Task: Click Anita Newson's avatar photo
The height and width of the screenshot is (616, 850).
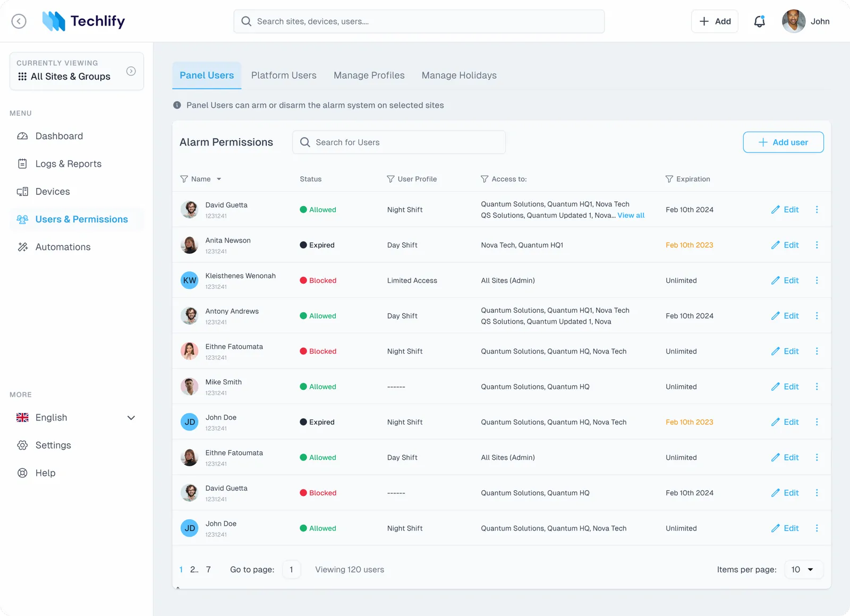Action: click(190, 245)
